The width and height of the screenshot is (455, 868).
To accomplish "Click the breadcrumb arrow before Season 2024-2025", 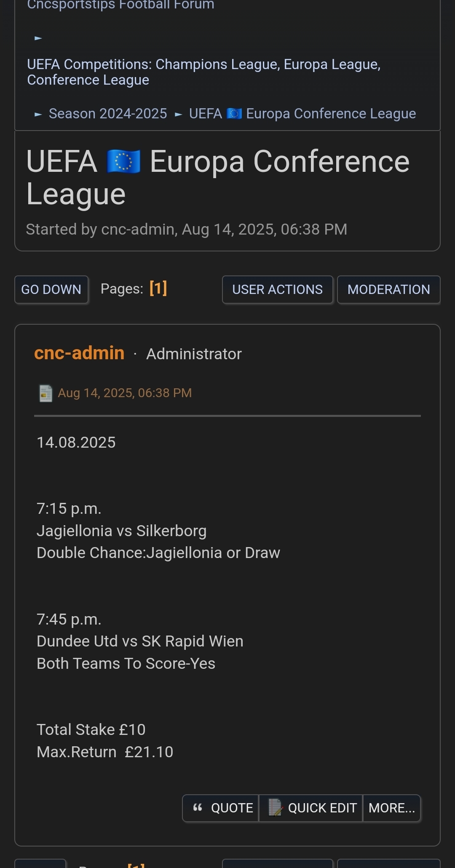I will tap(38, 114).
